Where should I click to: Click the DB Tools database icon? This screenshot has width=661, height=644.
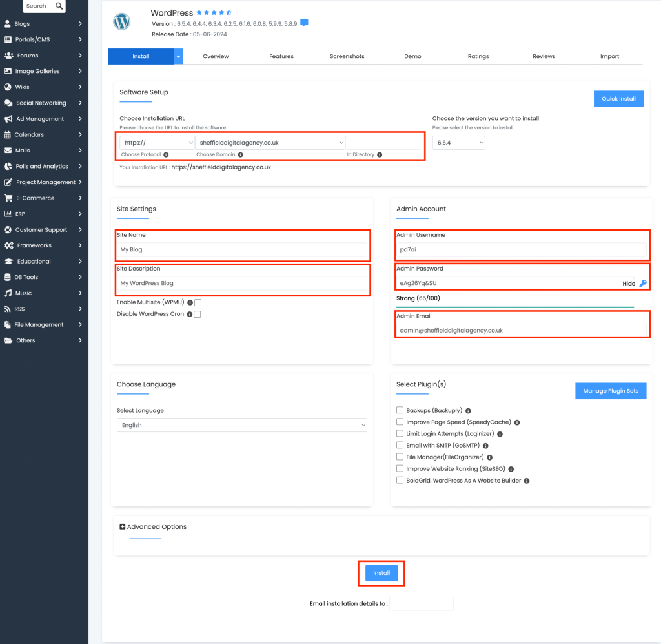[x=7, y=277]
